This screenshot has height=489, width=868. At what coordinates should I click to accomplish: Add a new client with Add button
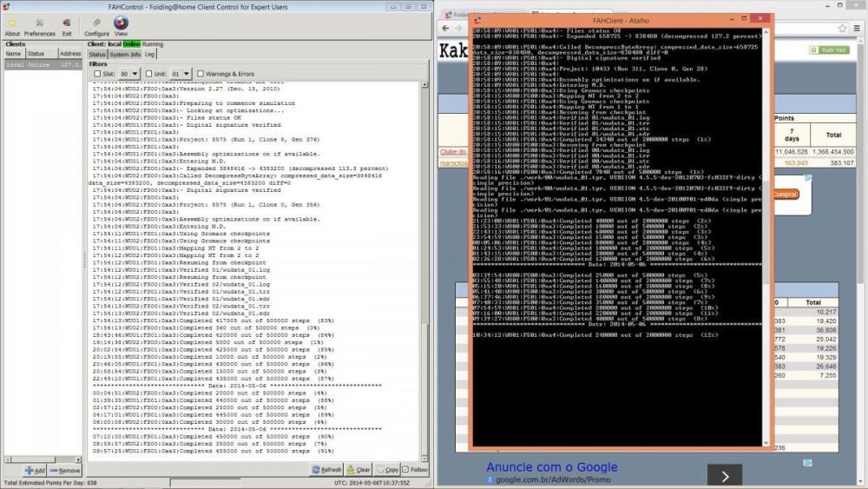click(x=36, y=470)
